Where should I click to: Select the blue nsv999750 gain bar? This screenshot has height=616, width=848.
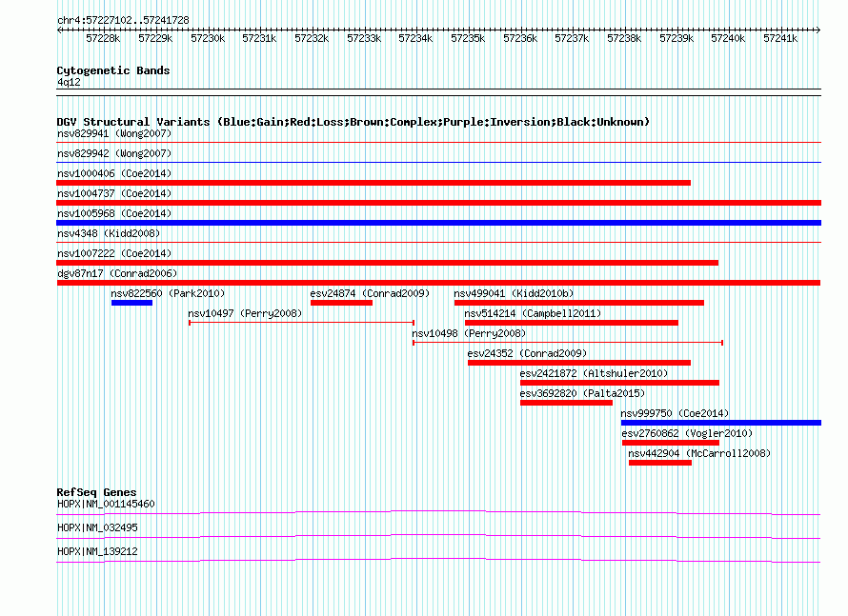[721, 423]
